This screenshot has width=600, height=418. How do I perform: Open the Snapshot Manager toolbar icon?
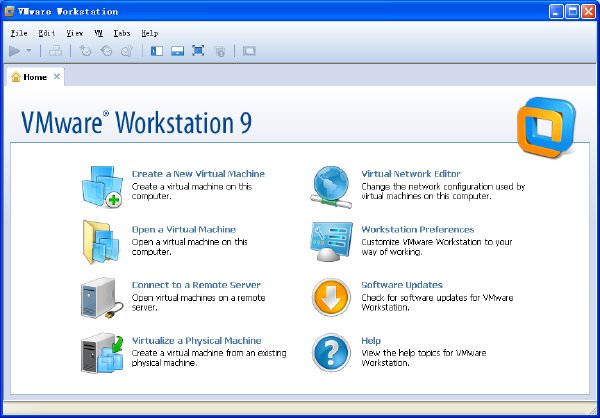tap(127, 51)
